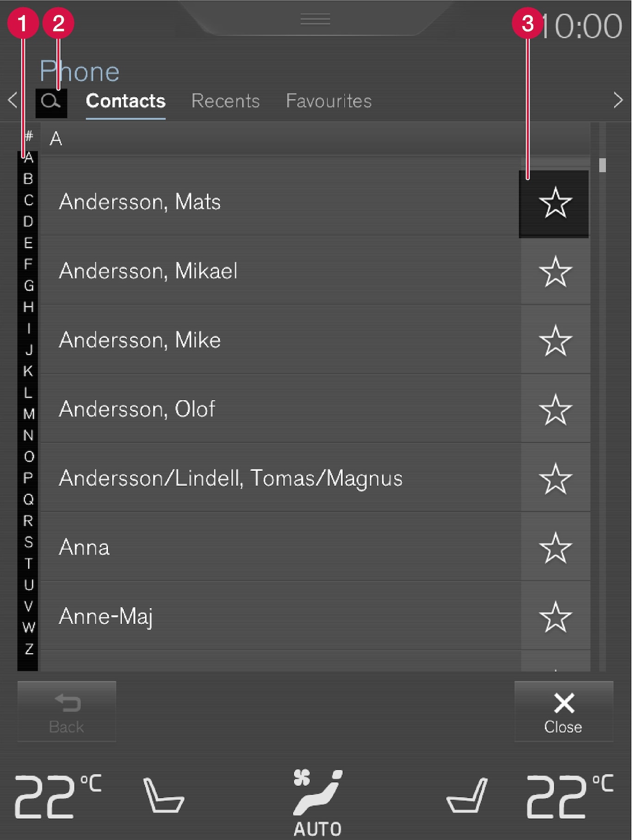Switch to the Favourites tab
Viewport: 632px width, 840px height.
point(328,101)
